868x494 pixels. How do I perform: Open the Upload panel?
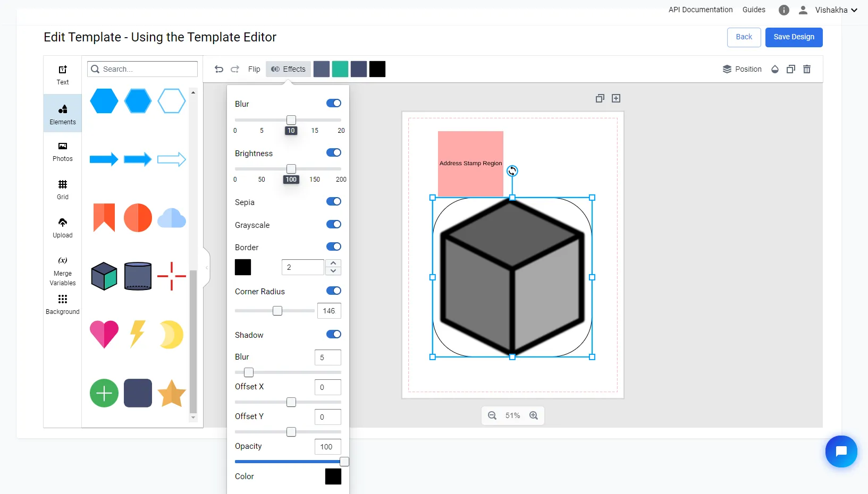(62, 227)
